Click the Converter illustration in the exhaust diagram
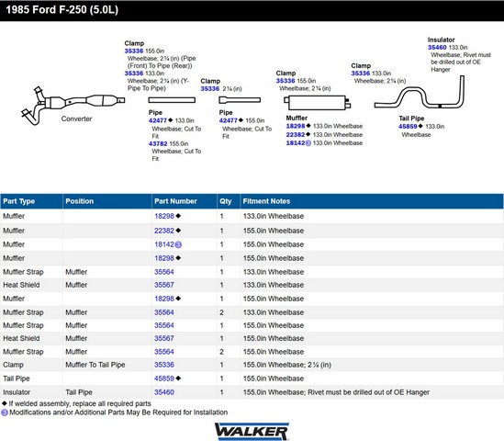The width and height of the screenshot is (504, 441). (x=73, y=105)
